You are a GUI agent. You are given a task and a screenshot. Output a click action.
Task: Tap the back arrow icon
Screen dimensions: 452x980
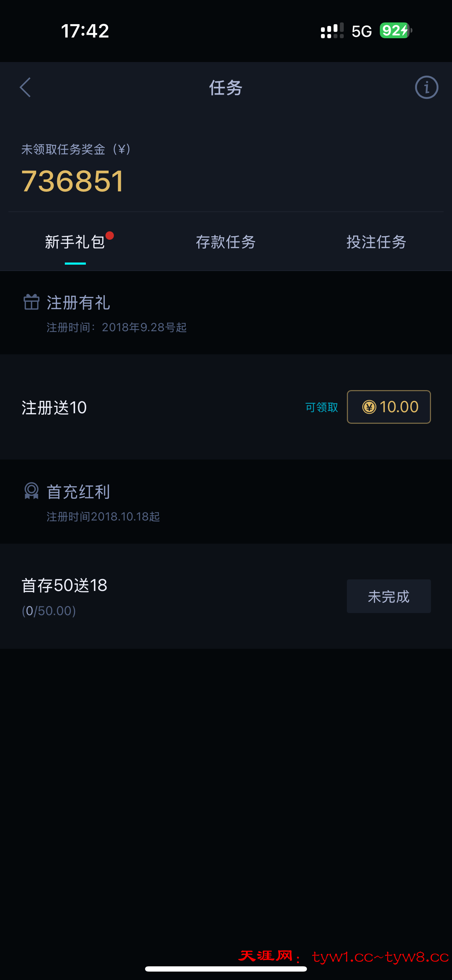click(x=25, y=88)
